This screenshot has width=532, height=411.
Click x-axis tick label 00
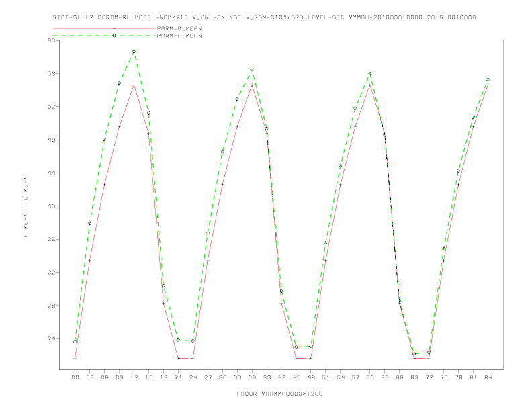pyautogui.click(x=75, y=377)
